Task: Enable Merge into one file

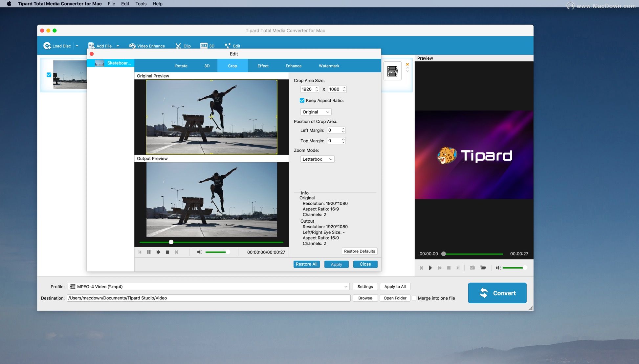Action: coord(414,298)
